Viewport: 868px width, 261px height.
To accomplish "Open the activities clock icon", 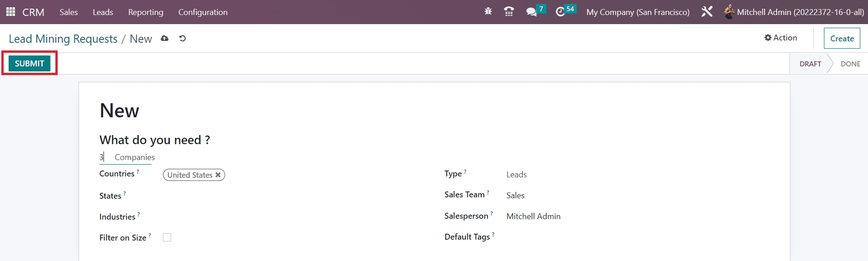I will (561, 12).
